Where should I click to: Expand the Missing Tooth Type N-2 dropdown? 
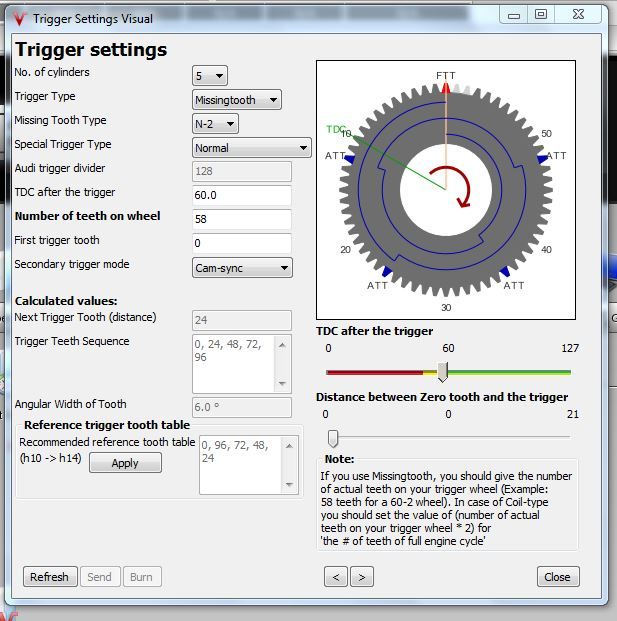pyautogui.click(x=215, y=124)
